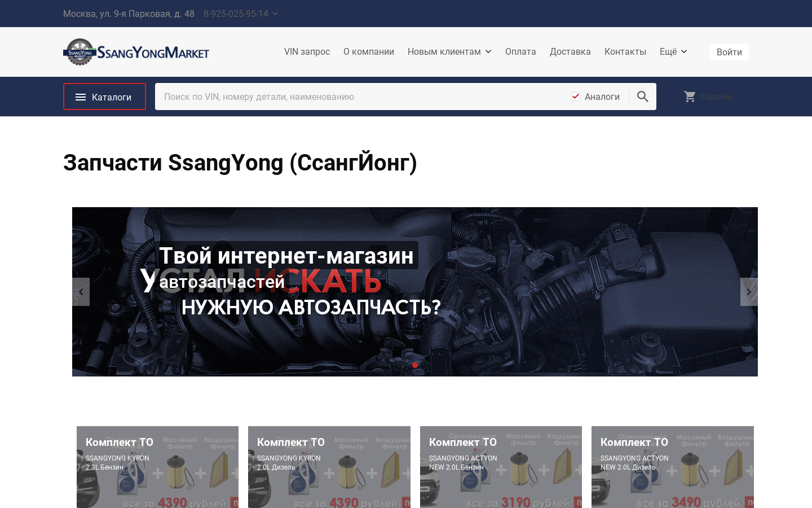Open the shopping cart icon
This screenshot has height=508, width=812.
pos(690,97)
